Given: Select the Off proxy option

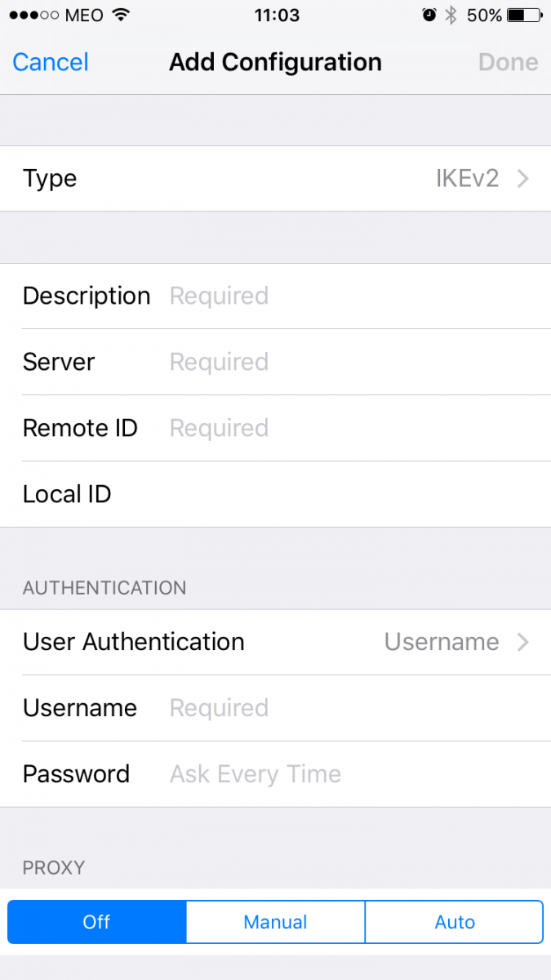Looking at the screenshot, I should pyautogui.click(x=96, y=922).
